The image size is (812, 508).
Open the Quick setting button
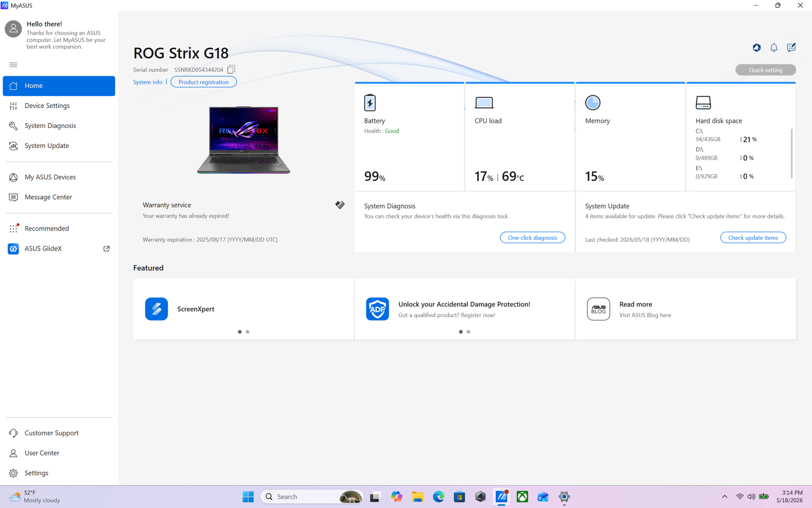(765, 70)
